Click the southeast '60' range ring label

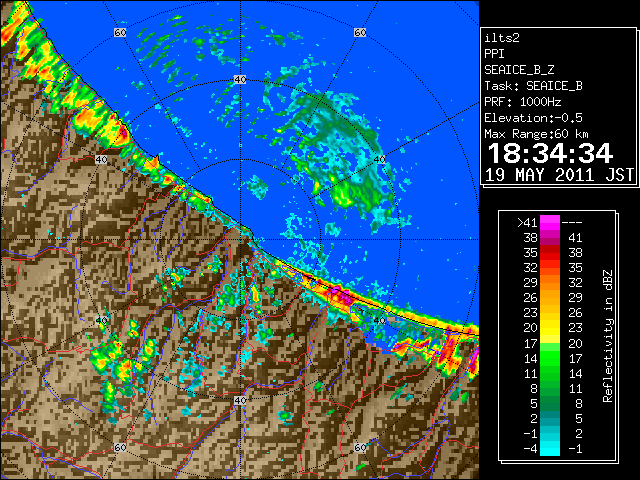(360, 447)
